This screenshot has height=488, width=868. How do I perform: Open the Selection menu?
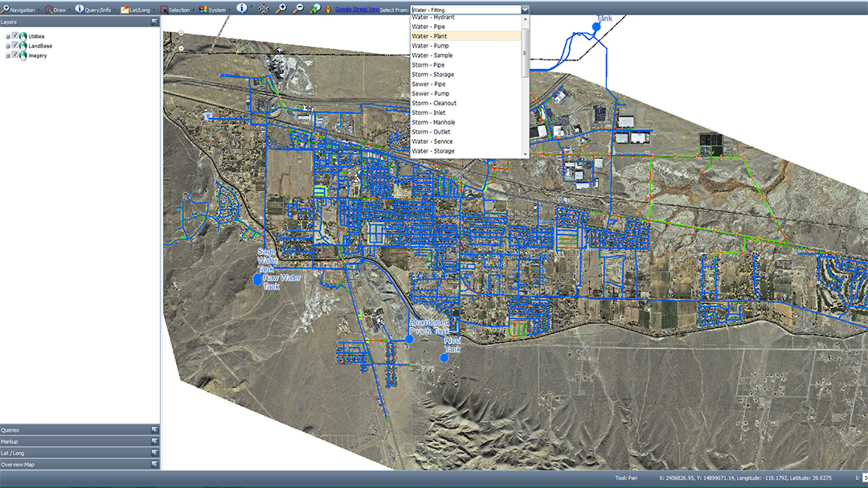175,10
